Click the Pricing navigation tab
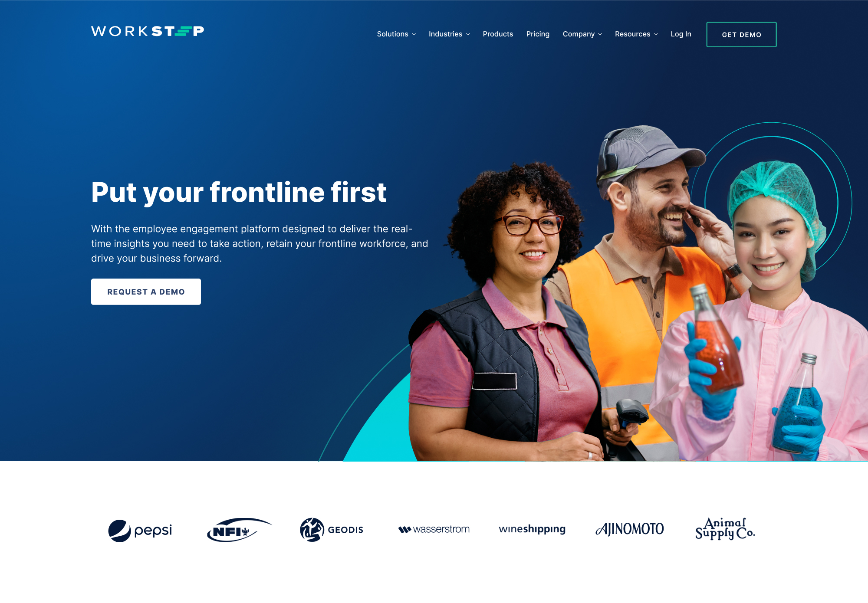The height and width of the screenshot is (603, 868). (x=538, y=34)
